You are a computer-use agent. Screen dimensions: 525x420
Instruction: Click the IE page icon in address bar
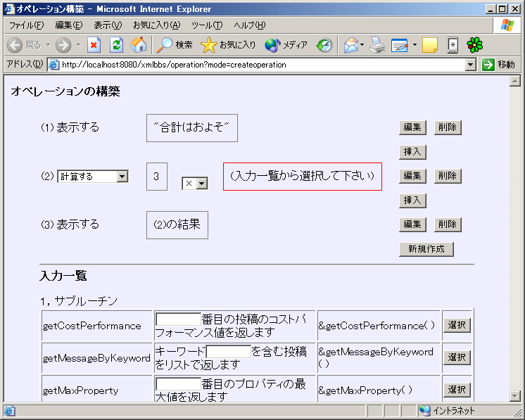[x=53, y=65]
